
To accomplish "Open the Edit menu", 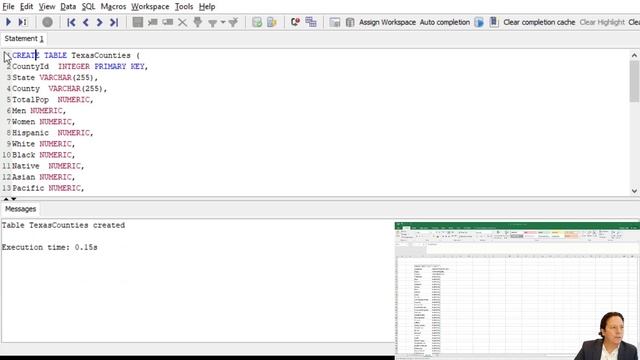I will click(x=26, y=7).
